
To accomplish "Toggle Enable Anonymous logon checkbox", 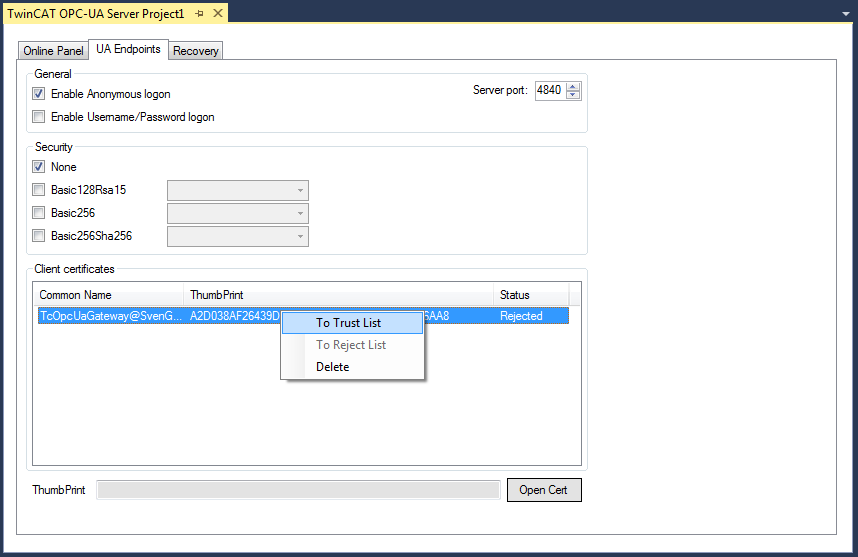I will (x=38, y=94).
